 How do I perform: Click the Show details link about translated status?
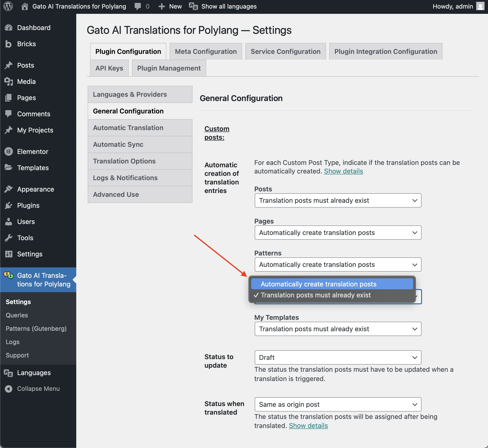tap(308, 425)
